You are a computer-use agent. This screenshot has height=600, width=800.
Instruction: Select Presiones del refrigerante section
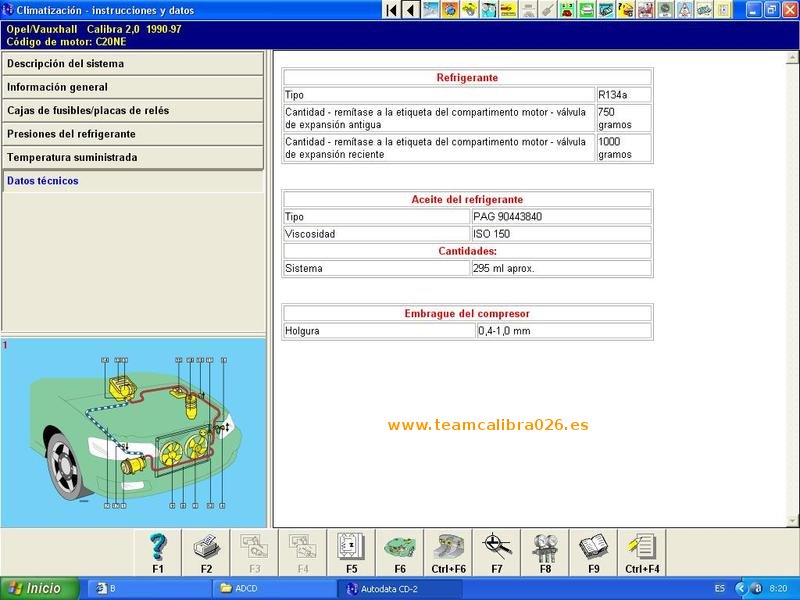[x=132, y=134]
